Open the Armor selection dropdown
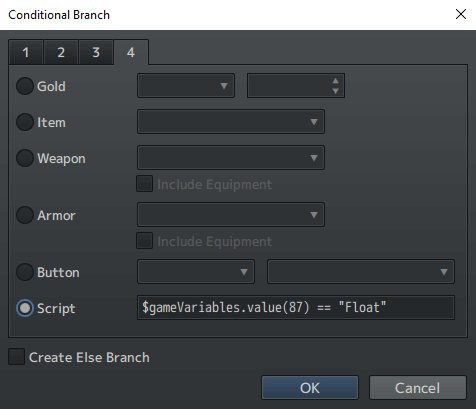Image resolution: width=476 pixels, height=409 pixels. [231, 215]
